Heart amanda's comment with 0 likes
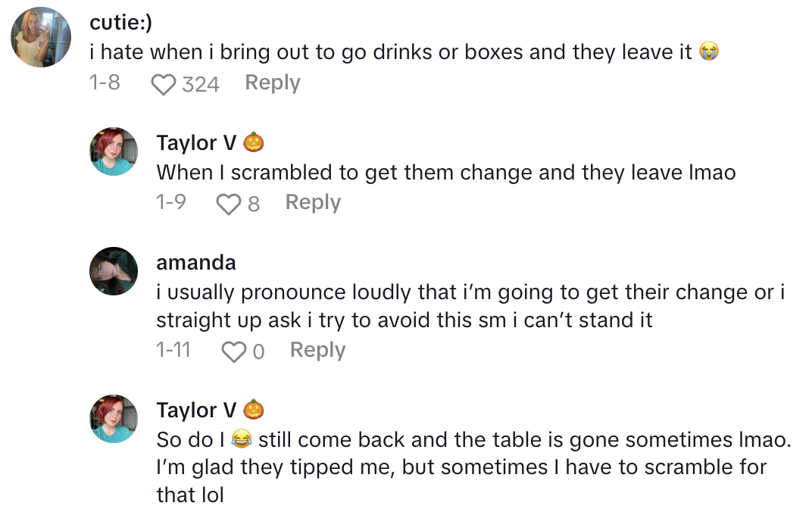The image size is (812, 512). pyautogui.click(x=233, y=351)
